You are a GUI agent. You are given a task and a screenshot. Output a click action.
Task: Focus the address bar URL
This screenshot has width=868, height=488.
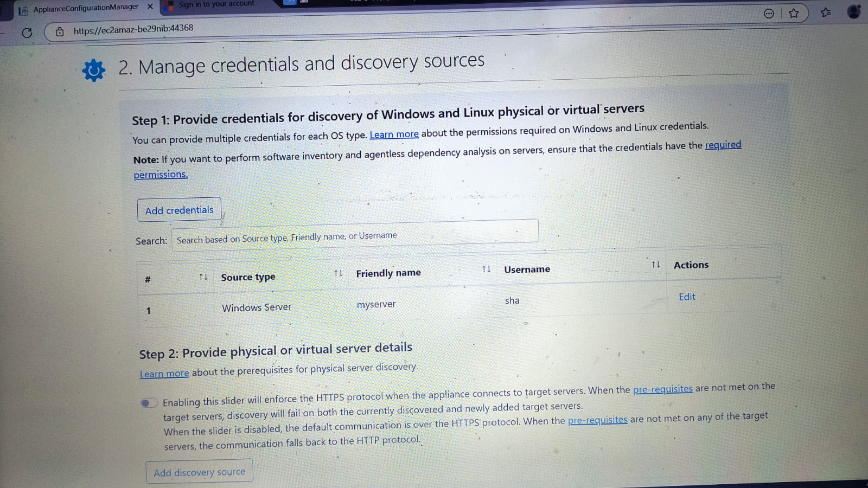[133, 29]
